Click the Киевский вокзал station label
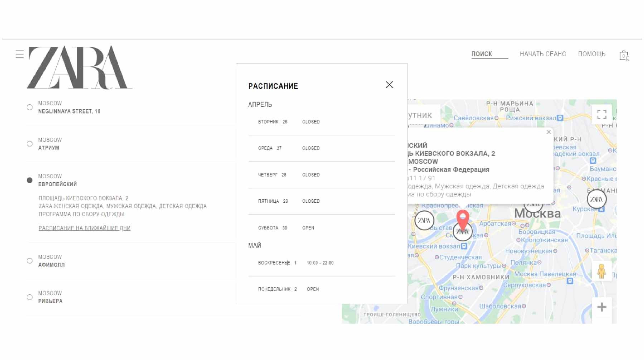This screenshot has width=644, height=360. pos(434,246)
